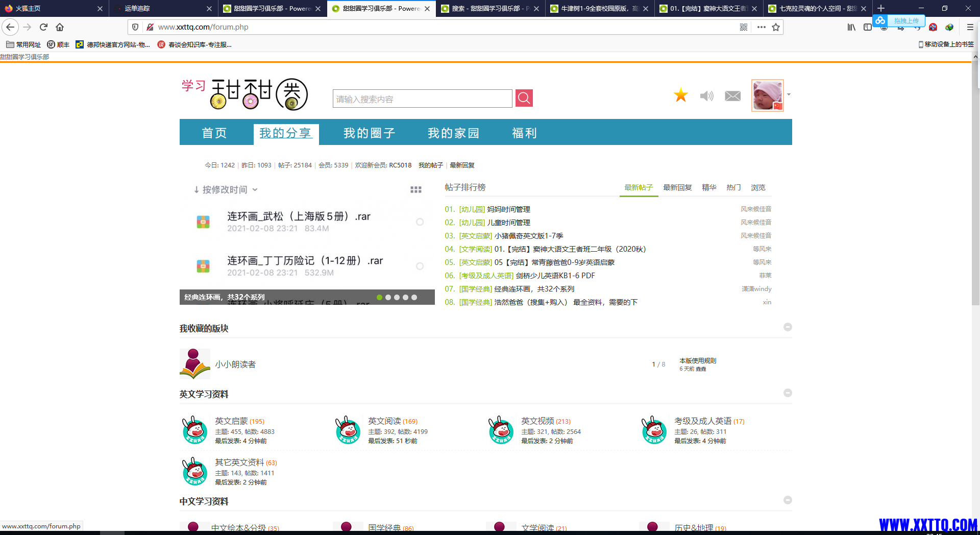
Task: Open the 顺丰 bookmark
Action: pos(58,45)
